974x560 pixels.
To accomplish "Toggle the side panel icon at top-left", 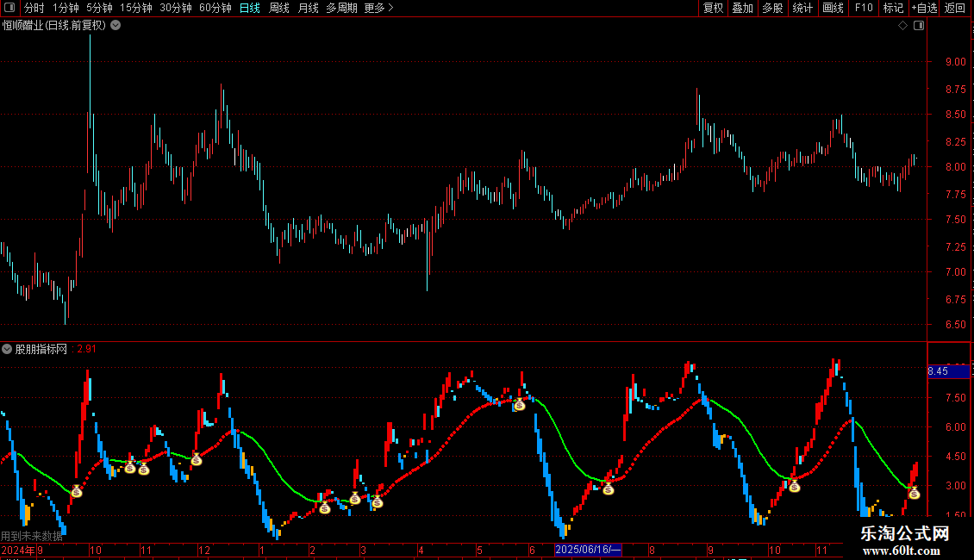I will [x=9, y=8].
